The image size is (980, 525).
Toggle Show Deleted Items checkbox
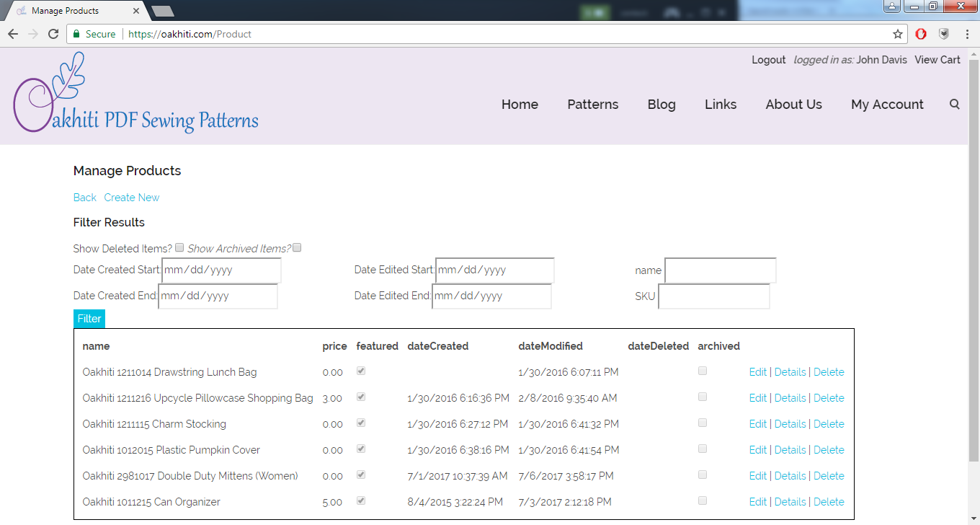click(179, 247)
